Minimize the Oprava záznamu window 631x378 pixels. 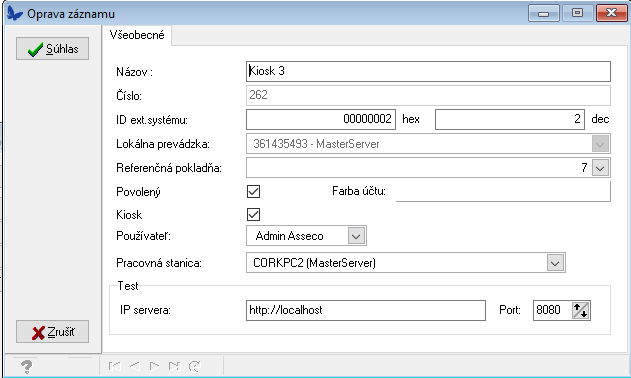coord(543,13)
